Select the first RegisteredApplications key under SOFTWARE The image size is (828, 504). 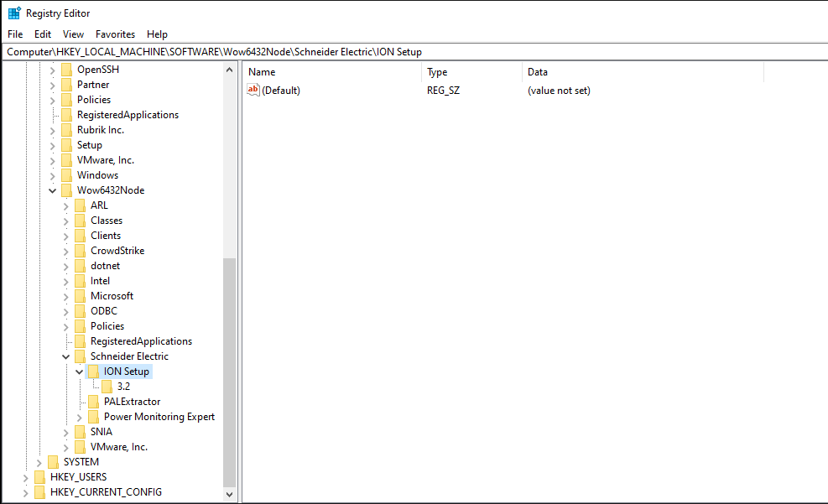(128, 115)
